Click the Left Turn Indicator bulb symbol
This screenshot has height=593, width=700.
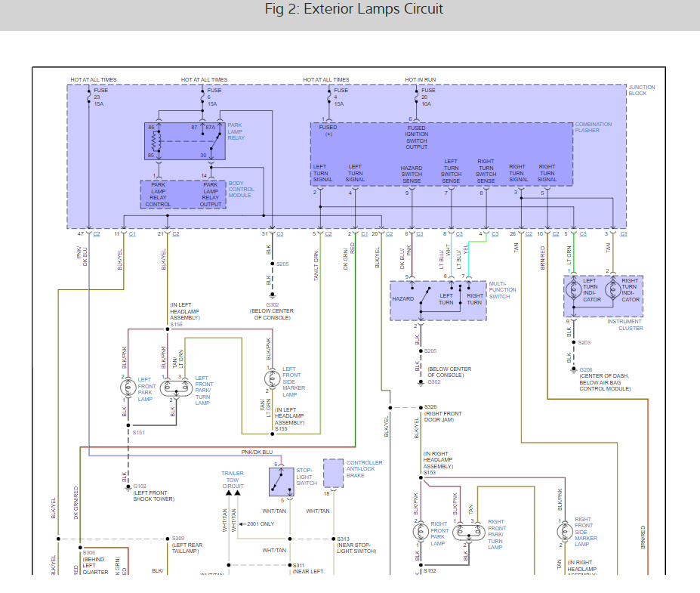click(573, 289)
